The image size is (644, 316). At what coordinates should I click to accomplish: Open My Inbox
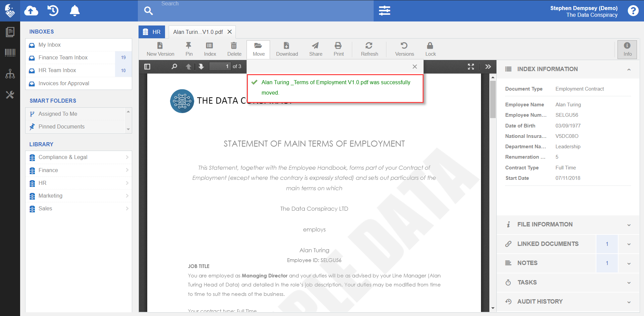click(78, 45)
